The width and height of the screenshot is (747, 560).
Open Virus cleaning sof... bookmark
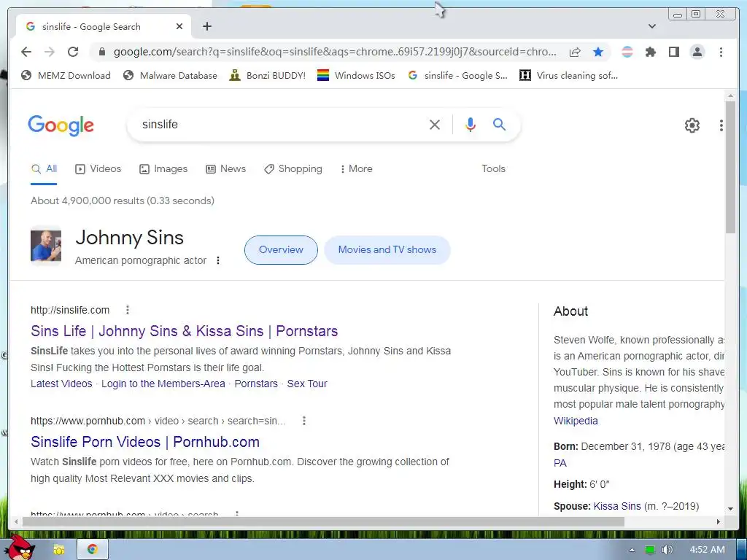tap(568, 75)
